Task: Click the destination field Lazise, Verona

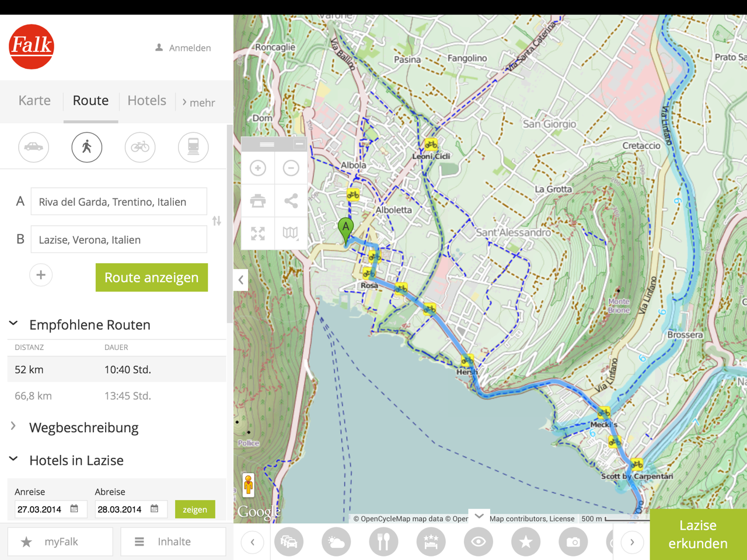Action: click(x=119, y=240)
